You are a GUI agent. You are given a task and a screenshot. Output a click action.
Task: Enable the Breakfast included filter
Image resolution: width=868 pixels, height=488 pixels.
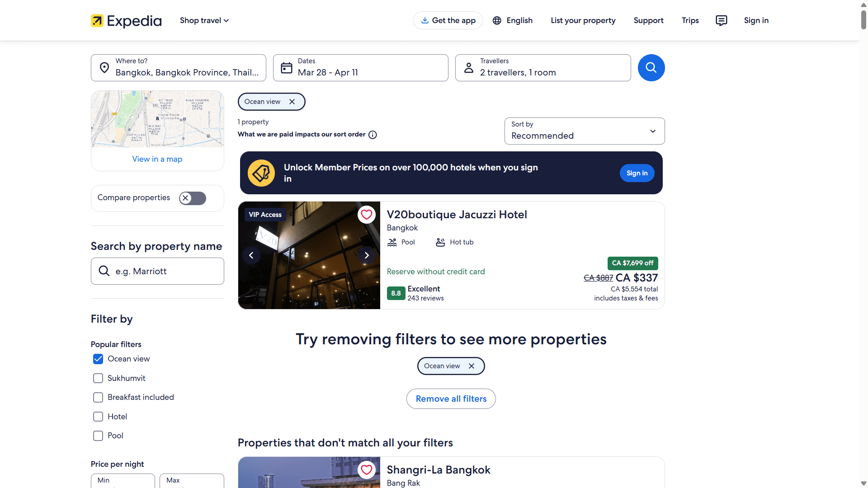98,397
